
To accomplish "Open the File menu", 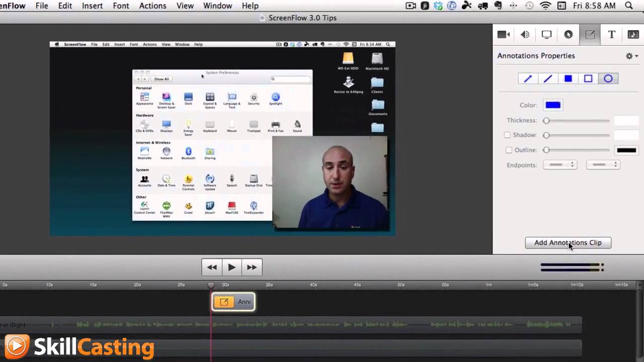I will pos(42,6).
